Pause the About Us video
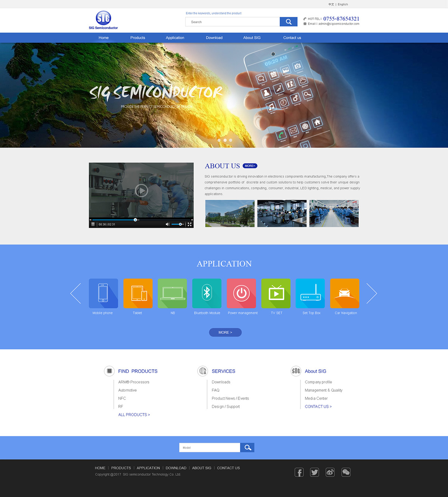The image size is (448, 497). (x=93, y=224)
